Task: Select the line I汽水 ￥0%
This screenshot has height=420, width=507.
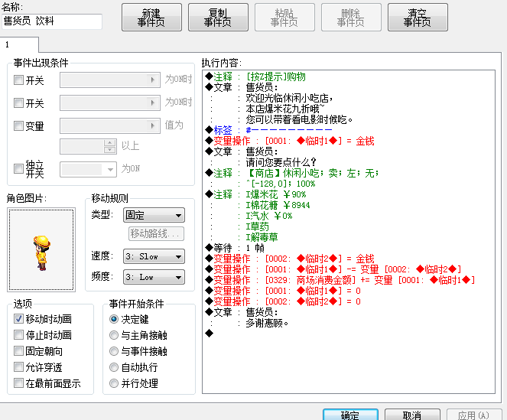Action: pyautogui.click(x=349, y=216)
